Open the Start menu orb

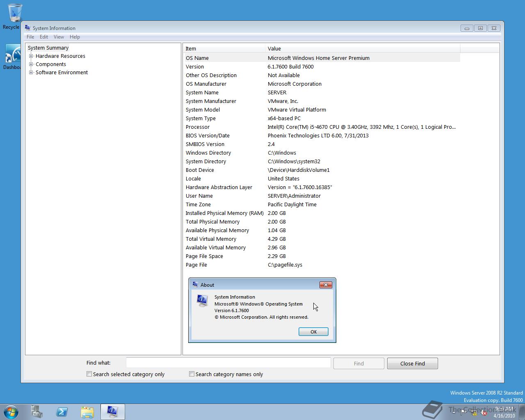click(x=11, y=412)
